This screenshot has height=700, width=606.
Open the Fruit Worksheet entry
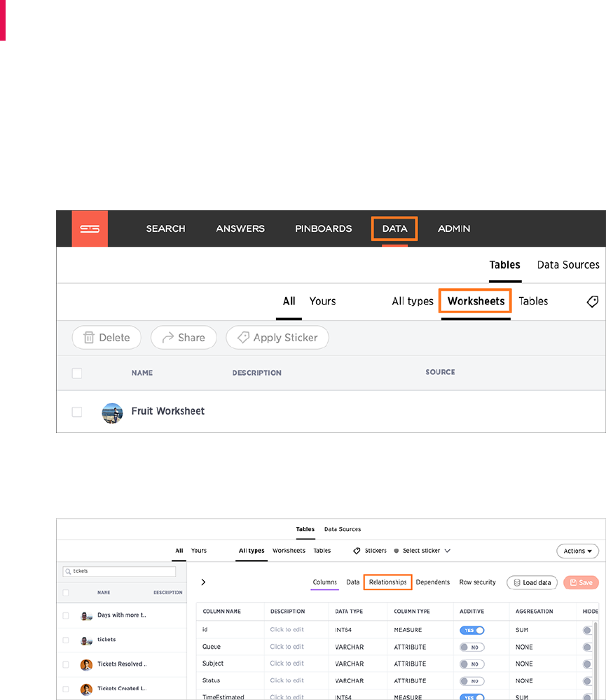(167, 411)
